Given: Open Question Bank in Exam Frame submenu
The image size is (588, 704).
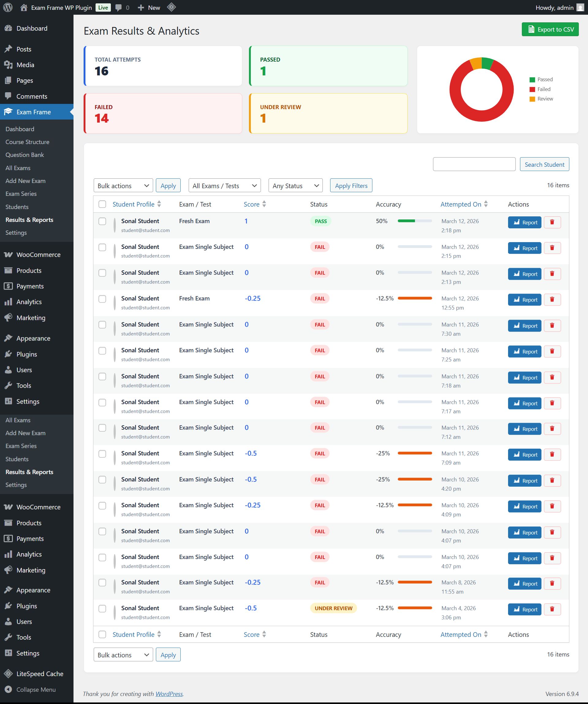Looking at the screenshot, I should (x=24, y=155).
